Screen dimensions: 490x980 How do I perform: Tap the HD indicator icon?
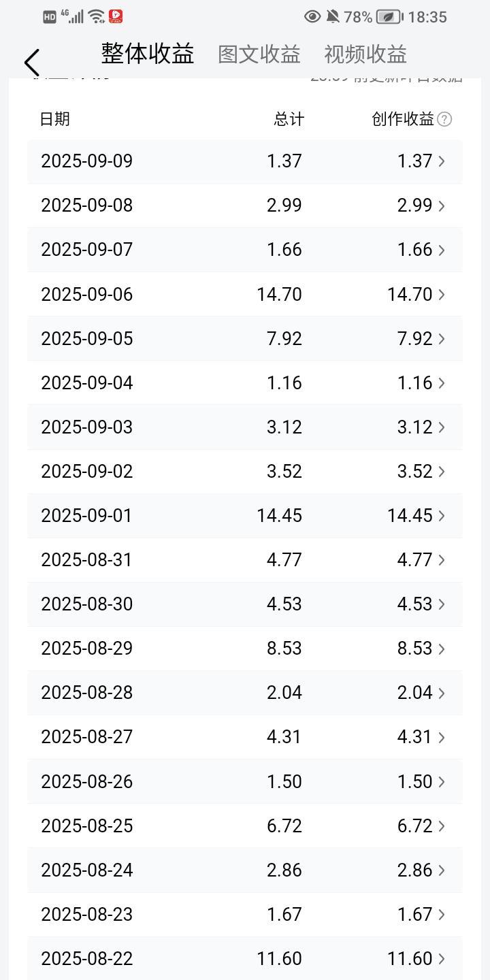[x=50, y=16]
